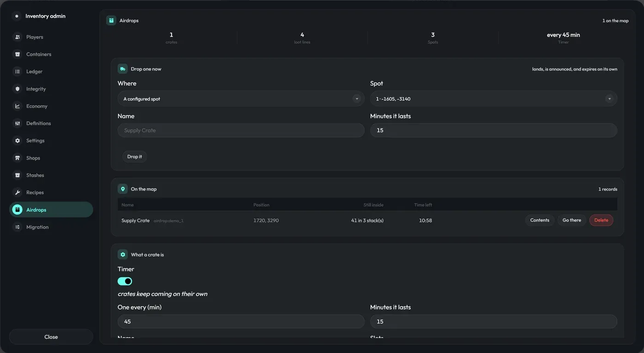Image resolution: width=644 pixels, height=353 pixels.
Task: Switch to the Economy section
Action: 51,106
